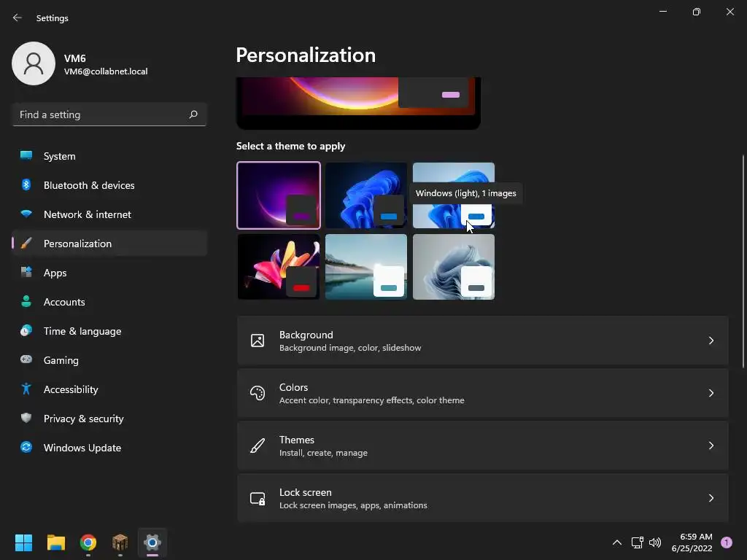Open File Explorer from taskbar

(x=55, y=542)
